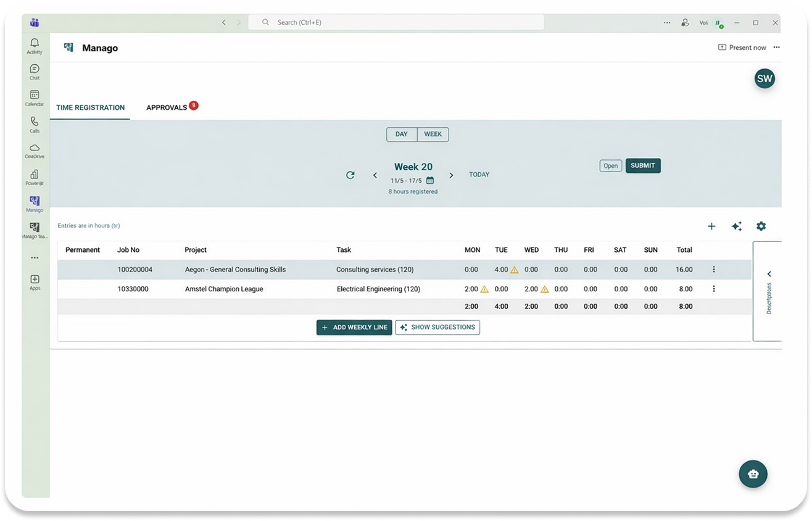Open the settings gear icon
This screenshot has height=521, width=812.
(761, 227)
